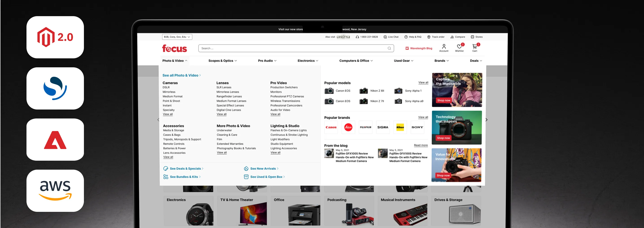Select the Leica brand logo
644x228 pixels.
point(348,127)
